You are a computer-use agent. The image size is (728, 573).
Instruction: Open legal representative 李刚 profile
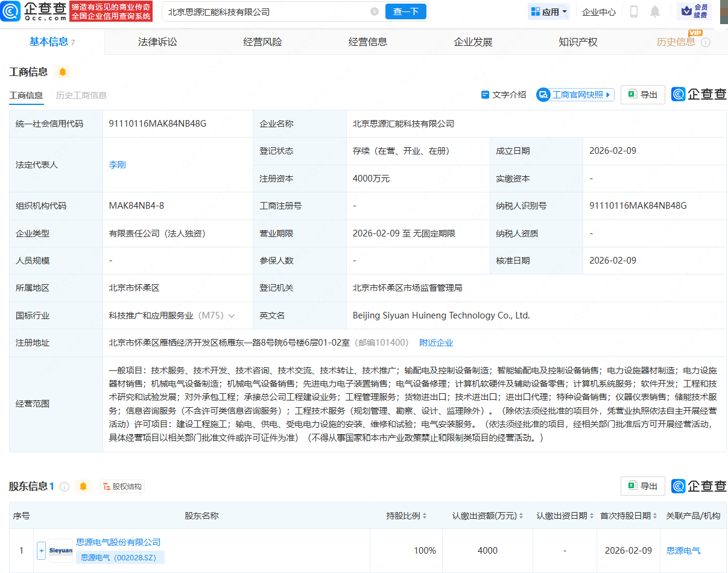click(116, 164)
